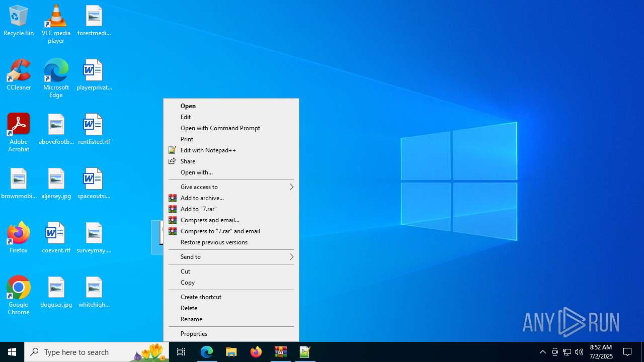The width and height of the screenshot is (644, 362).
Task: Select the rentlisted.rtf document icon
Action: pos(94,130)
